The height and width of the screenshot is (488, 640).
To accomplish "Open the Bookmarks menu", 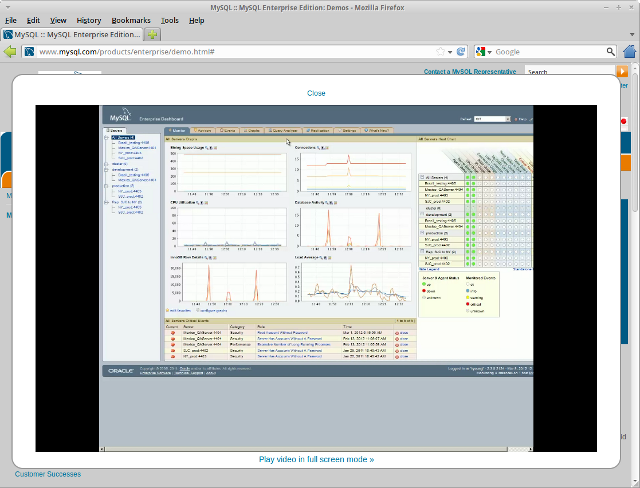I will (131, 20).
